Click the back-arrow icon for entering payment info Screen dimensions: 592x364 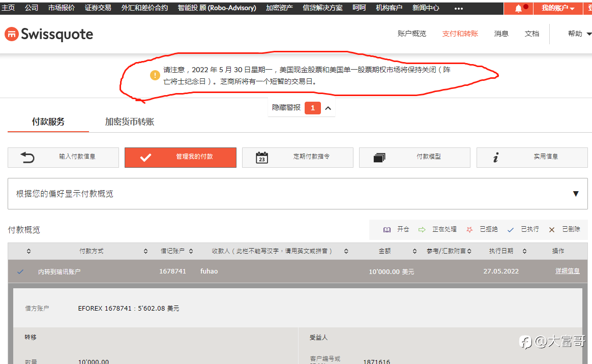(x=27, y=157)
